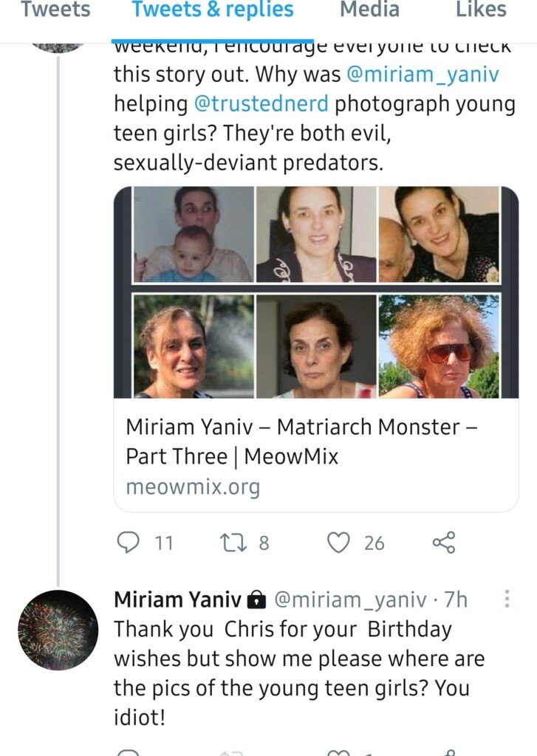
Task: Open the tweet text about birthday wishes
Action: tap(299, 673)
